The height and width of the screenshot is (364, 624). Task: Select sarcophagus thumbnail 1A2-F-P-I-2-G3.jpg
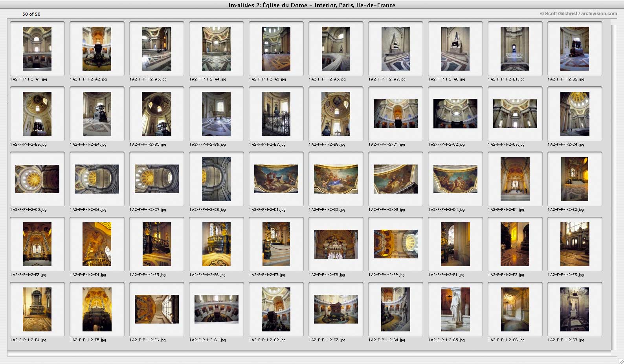point(336,309)
